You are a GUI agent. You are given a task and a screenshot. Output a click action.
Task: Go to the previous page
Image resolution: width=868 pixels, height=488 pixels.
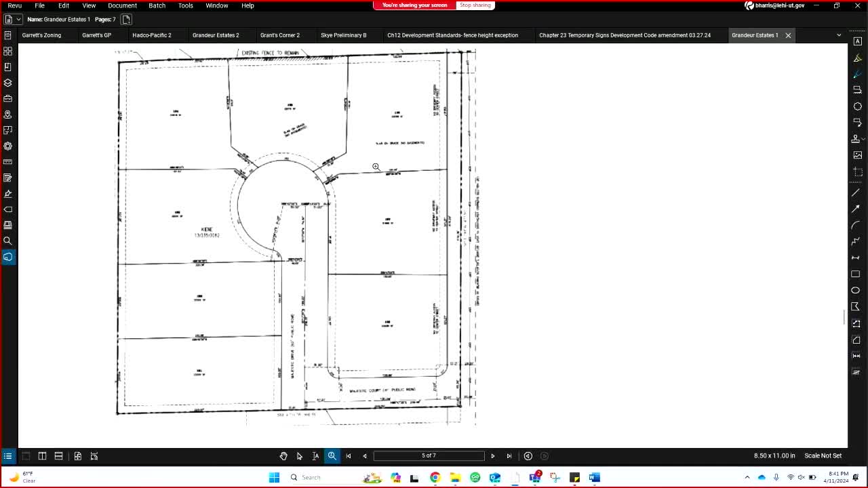365,456
